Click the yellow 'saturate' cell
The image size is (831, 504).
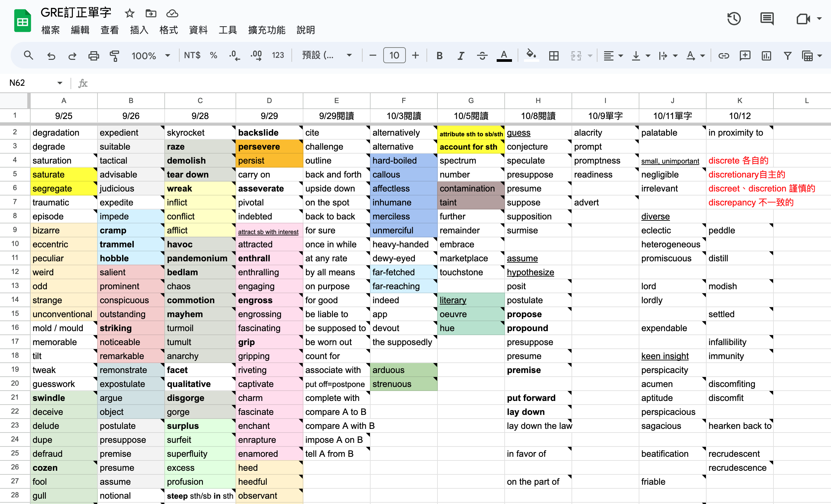pyautogui.click(x=64, y=174)
